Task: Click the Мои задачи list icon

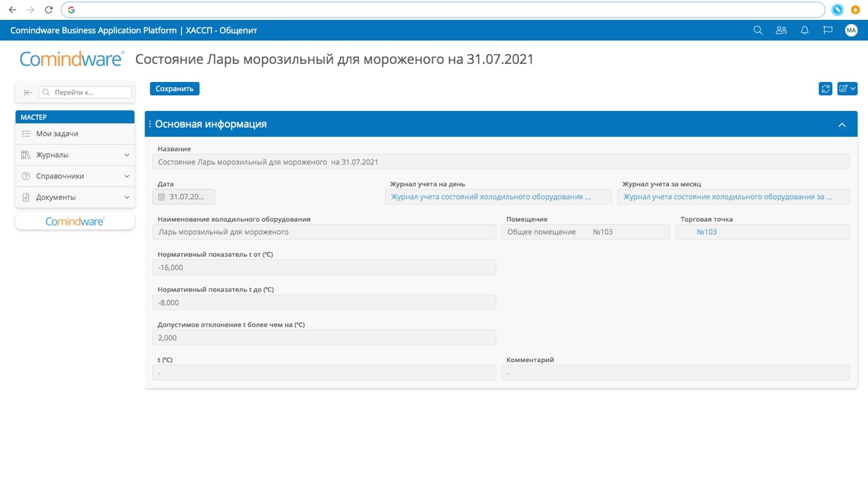Action: pos(25,134)
